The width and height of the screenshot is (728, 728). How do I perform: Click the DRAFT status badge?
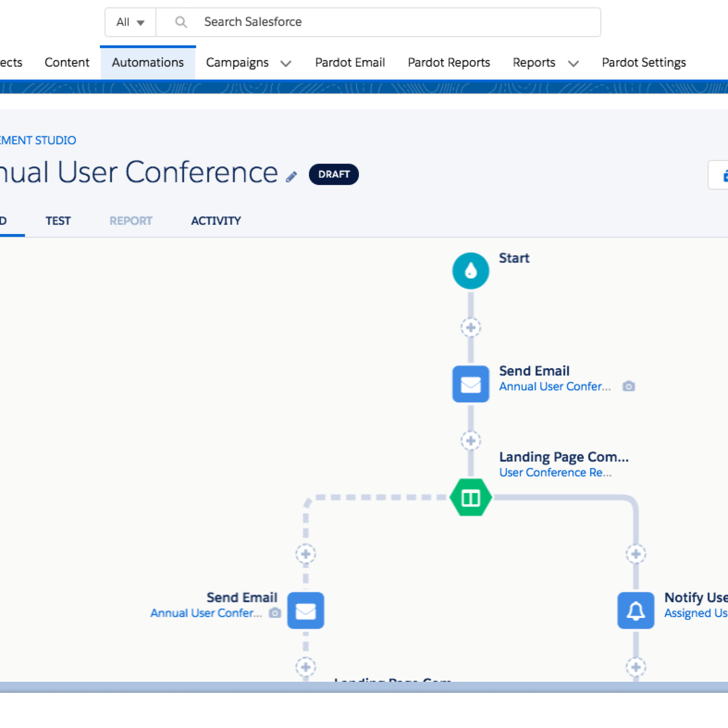coord(333,174)
